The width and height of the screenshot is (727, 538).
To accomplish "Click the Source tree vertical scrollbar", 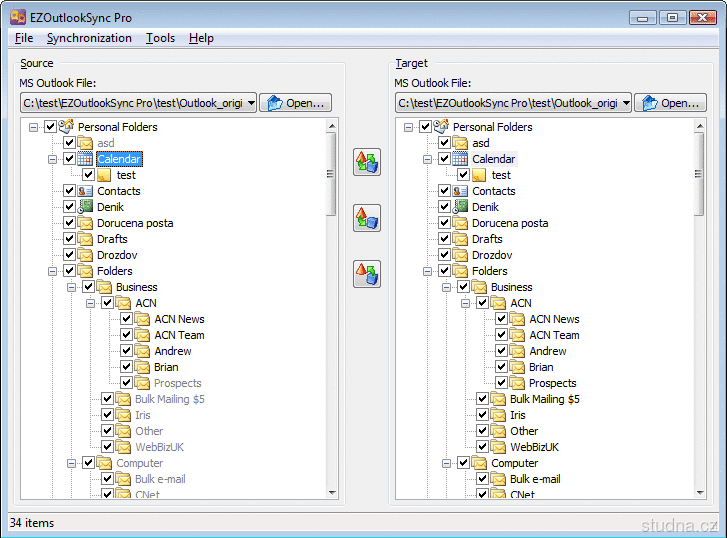I will [331, 300].
